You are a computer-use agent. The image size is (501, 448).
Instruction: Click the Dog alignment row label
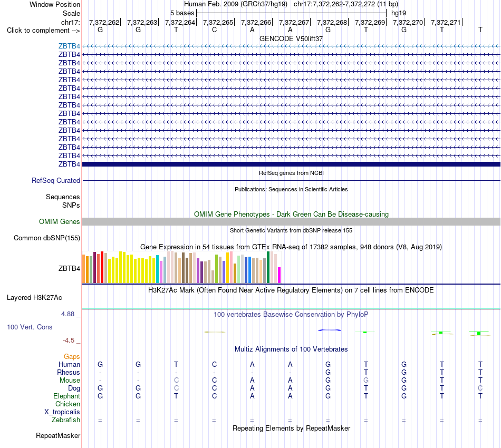click(74, 388)
